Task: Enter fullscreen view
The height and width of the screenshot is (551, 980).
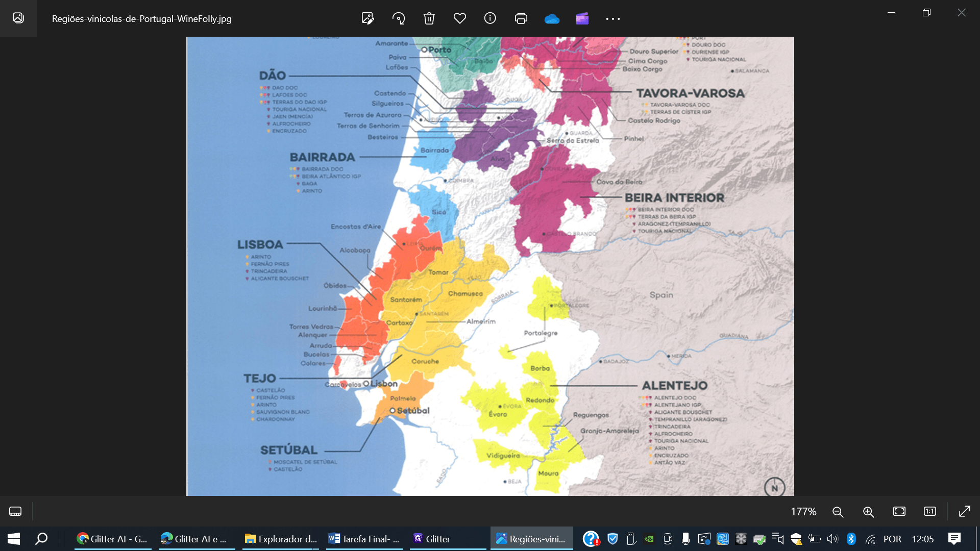Action: [x=965, y=511]
